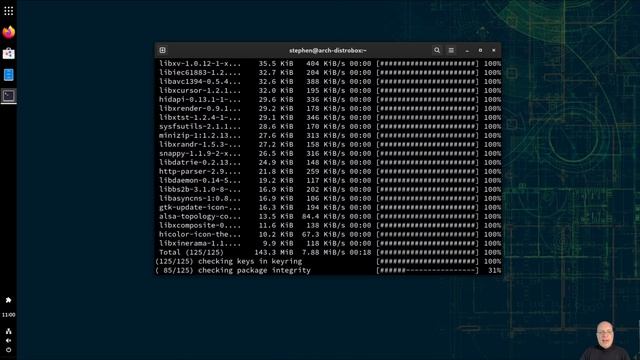Click the libavc1394-0.5.4 line
The image size is (640, 360).
tap(330, 82)
